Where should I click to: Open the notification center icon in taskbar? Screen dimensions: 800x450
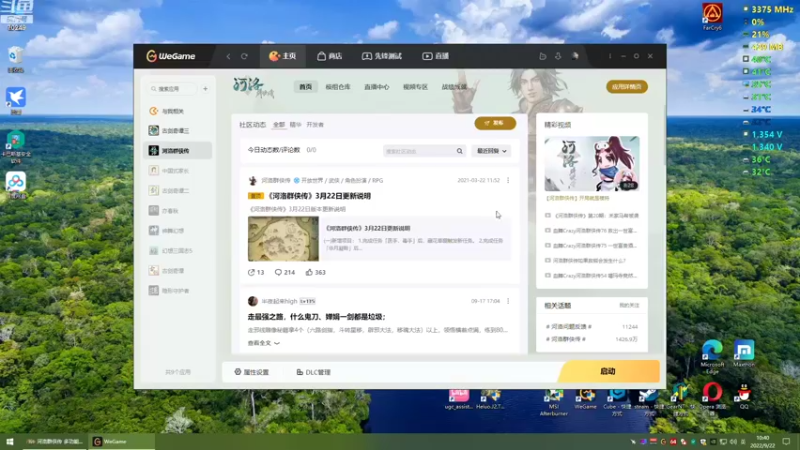pos(786,441)
